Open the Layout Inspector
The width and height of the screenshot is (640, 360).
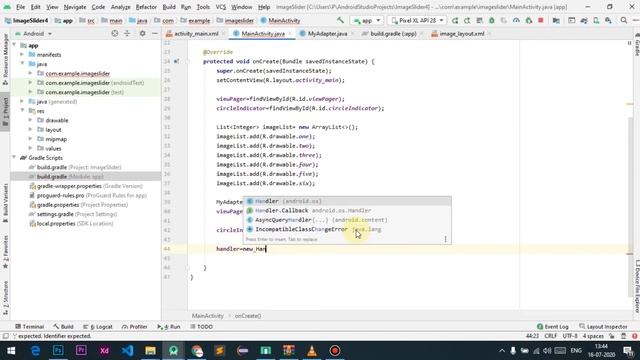pos(603,327)
